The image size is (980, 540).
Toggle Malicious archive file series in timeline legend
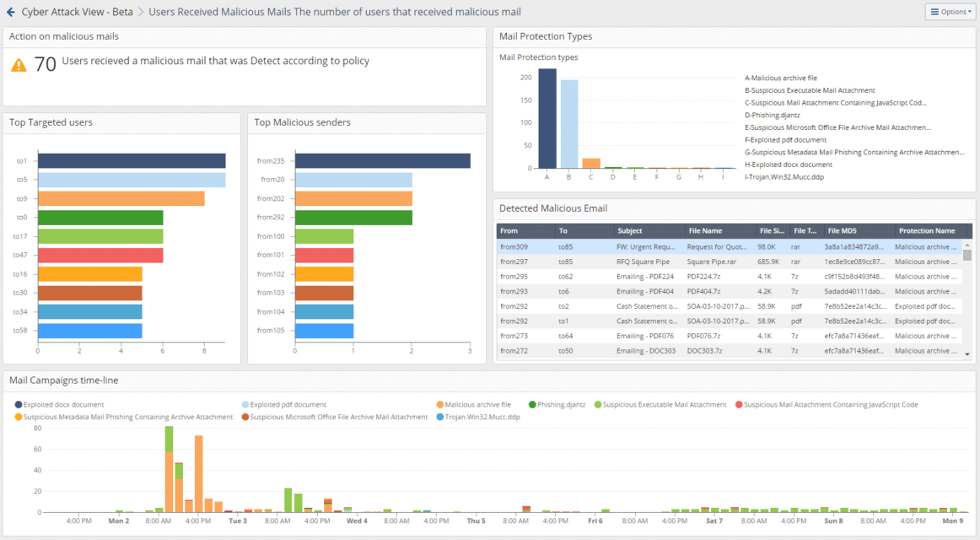[x=477, y=405]
